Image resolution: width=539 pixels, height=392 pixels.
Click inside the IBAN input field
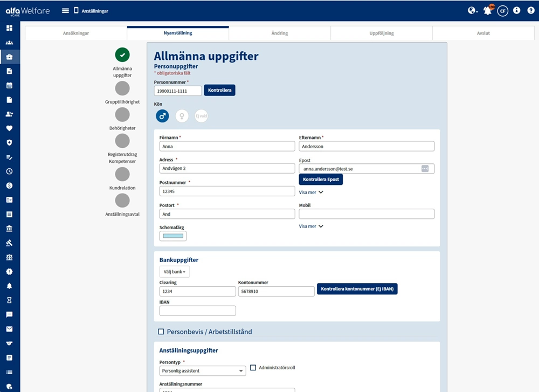click(197, 310)
